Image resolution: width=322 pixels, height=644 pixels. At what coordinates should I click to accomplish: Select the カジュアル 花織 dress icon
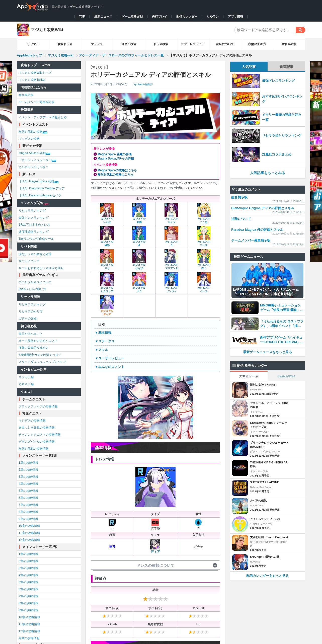pos(139,210)
